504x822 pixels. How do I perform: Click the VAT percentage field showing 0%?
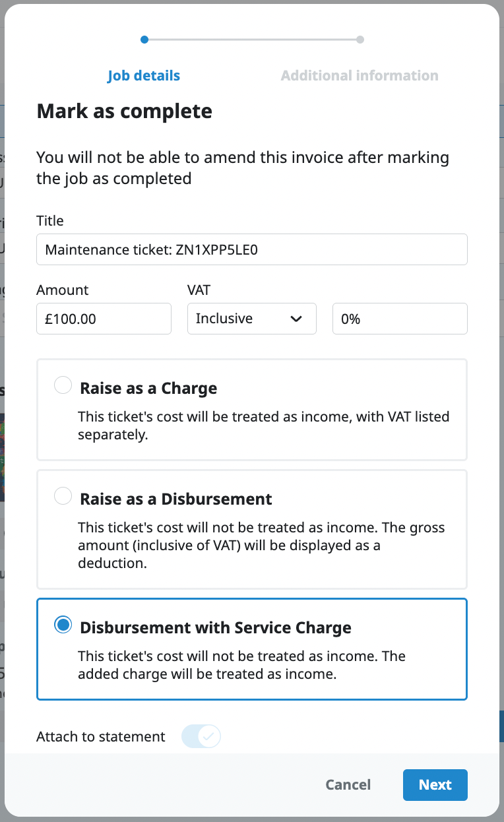pyautogui.click(x=400, y=319)
